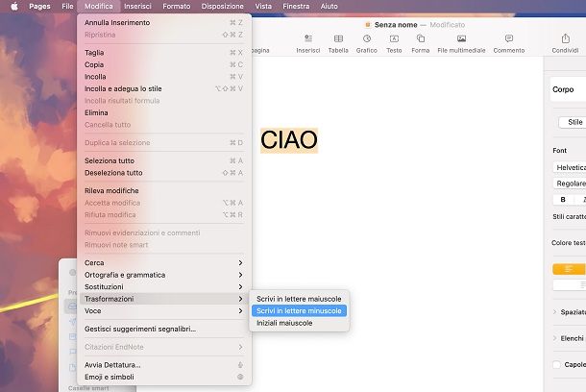
Task: Open the Aiuto menu
Action: point(330,7)
